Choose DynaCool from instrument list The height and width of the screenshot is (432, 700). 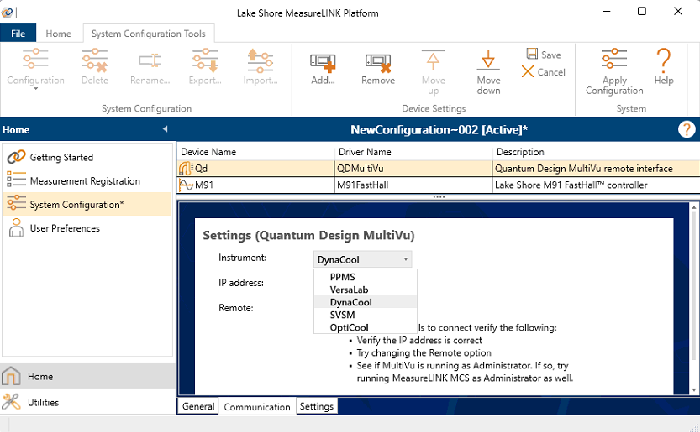[x=365, y=302]
